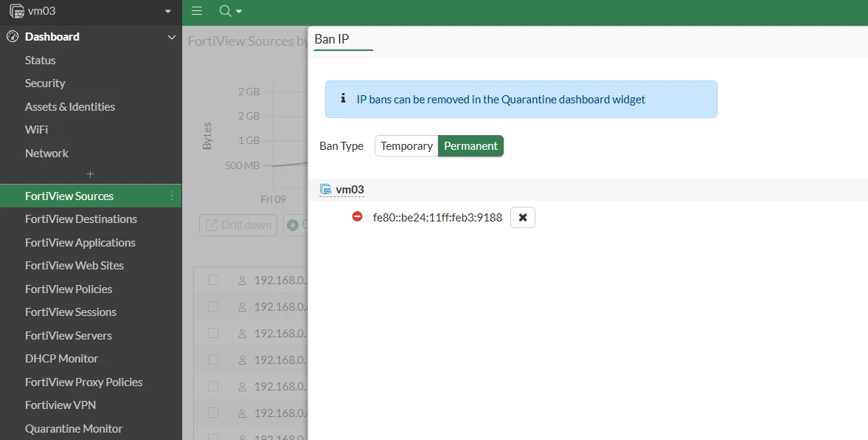Open Assets & Identities dashboard
The image size is (868, 440).
(x=70, y=106)
